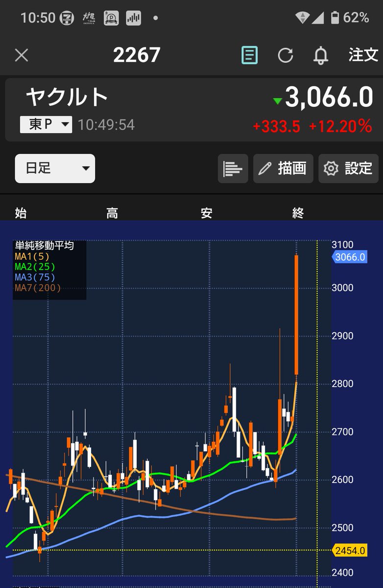Tap the ヤクルト stock name

[67, 97]
